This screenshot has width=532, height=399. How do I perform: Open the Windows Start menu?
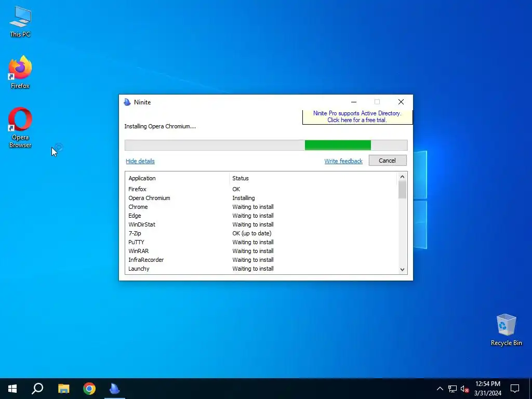tap(12, 389)
